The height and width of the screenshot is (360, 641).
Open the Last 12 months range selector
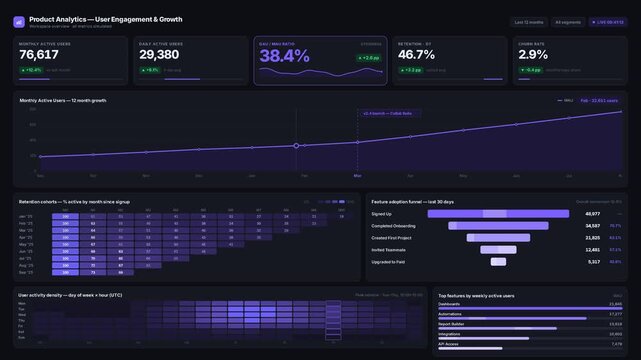(529, 22)
